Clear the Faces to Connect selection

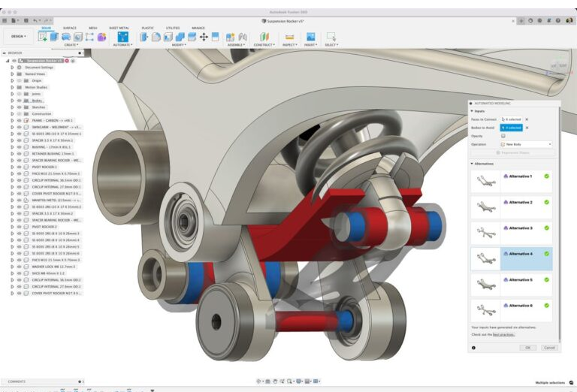pyautogui.click(x=527, y=119)
